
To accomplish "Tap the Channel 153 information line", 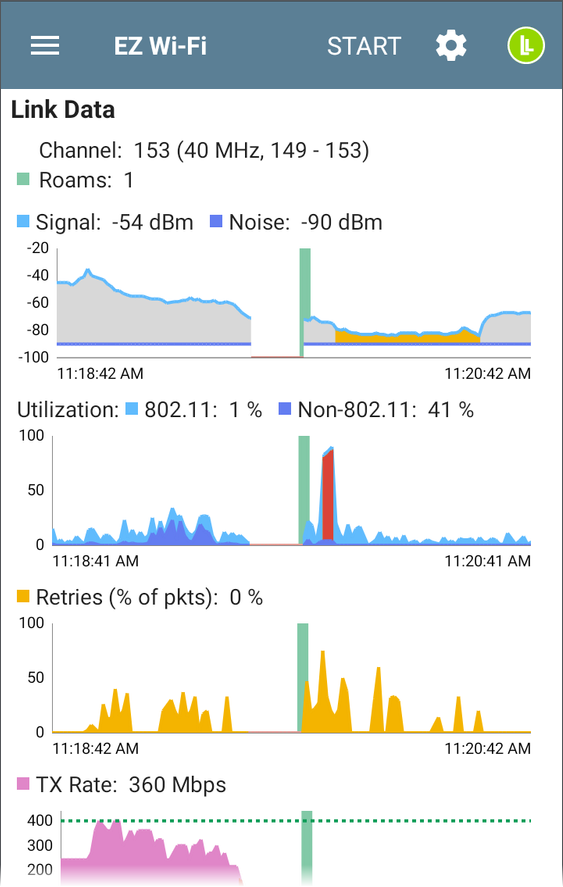I will (204, 150).
